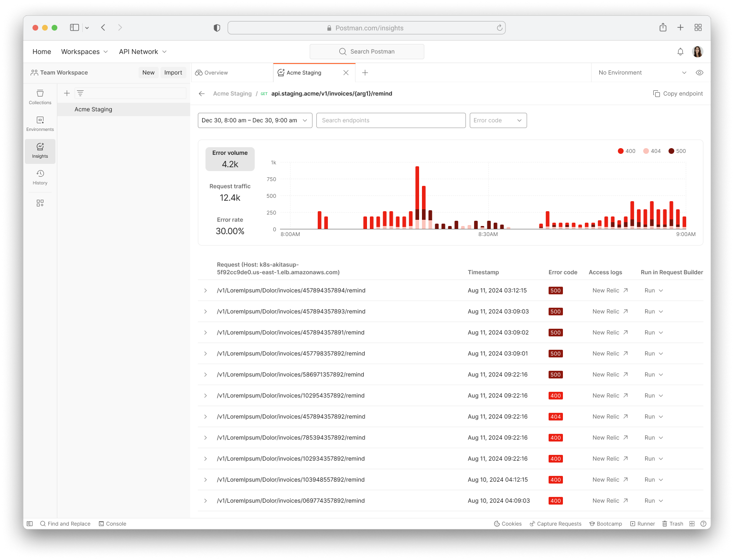Expand the invoices/069774357892 request row

[x=205, y=501]
